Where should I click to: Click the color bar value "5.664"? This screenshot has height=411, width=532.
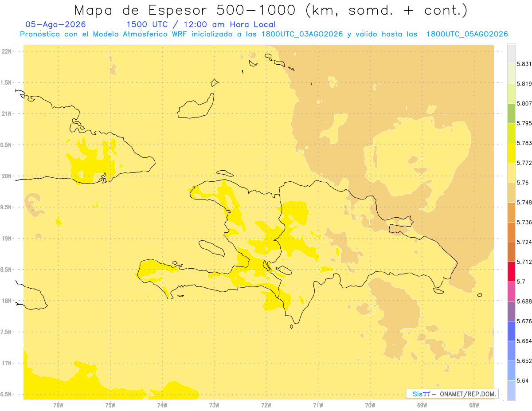524,341
